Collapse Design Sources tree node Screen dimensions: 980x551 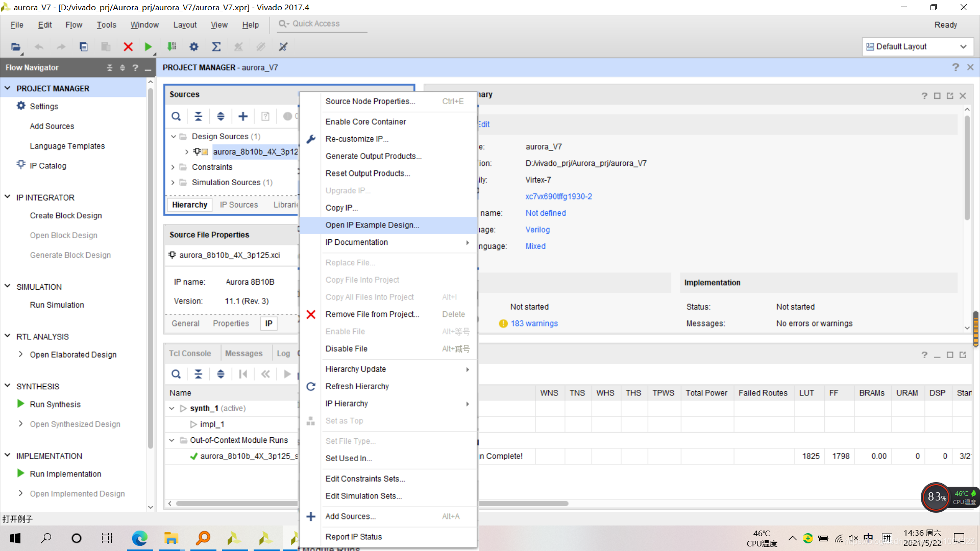coord(174,136)
